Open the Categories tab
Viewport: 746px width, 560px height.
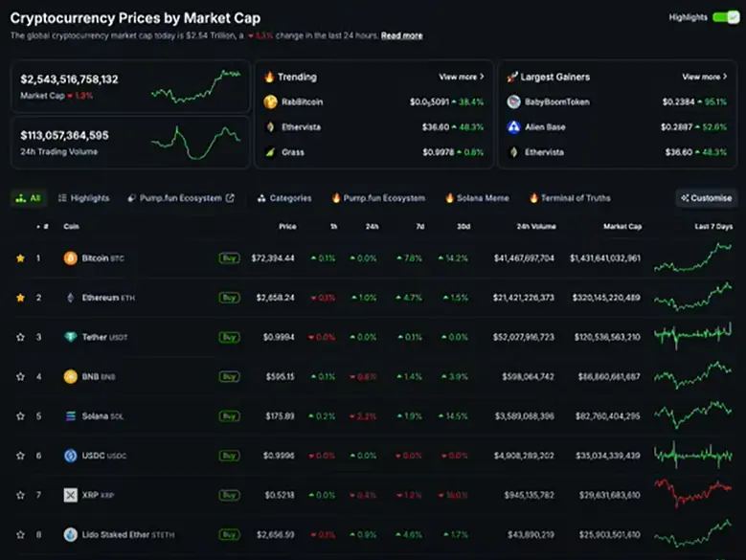coord(284,198)
